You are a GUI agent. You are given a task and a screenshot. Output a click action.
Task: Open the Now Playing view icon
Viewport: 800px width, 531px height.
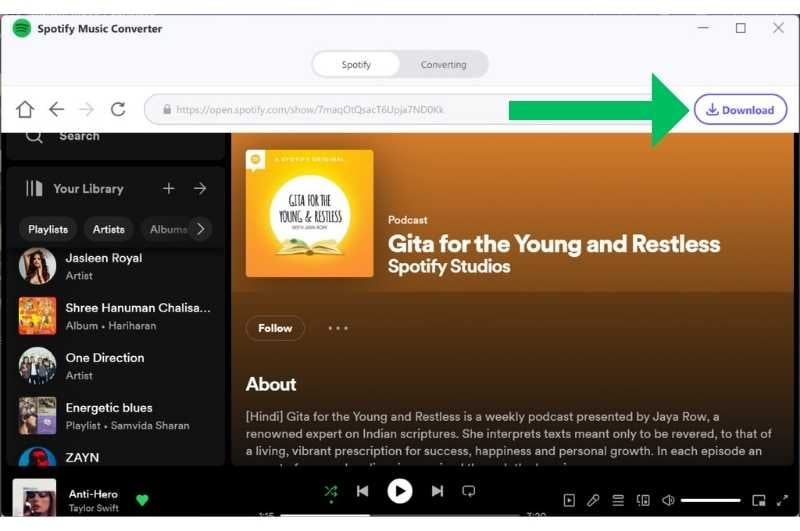pyautogui.click(x=569, y=500)
